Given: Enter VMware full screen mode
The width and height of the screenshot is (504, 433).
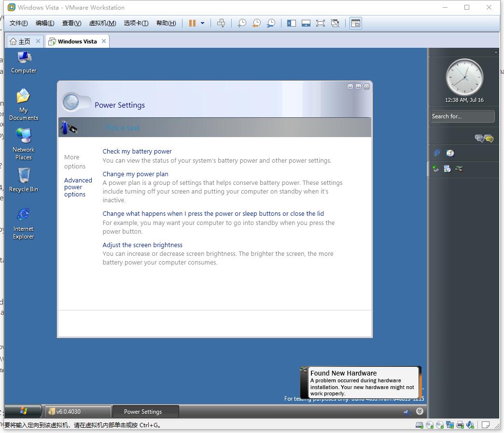Looking at the screenshot, I should pyautogui.click(x=321, y=23).
